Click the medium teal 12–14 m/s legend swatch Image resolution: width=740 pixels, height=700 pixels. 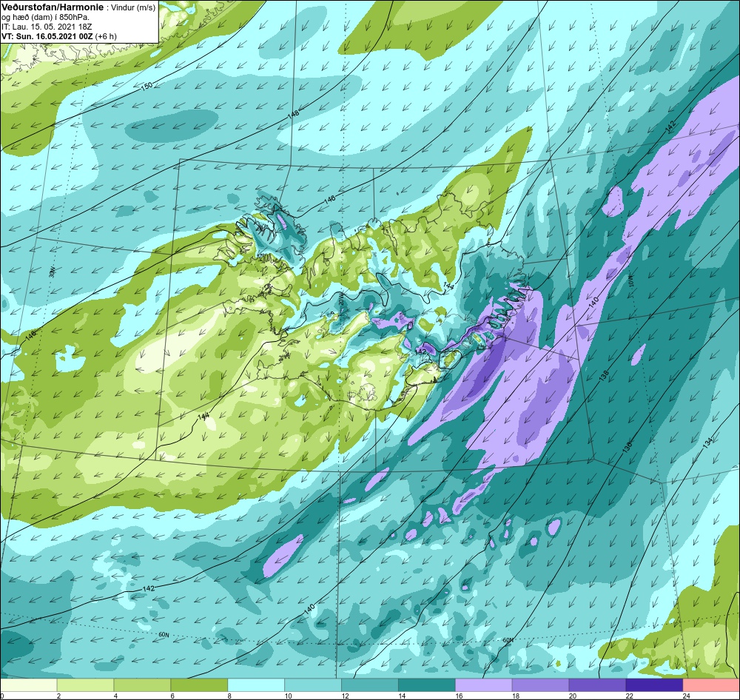click(x=370, y=685)
